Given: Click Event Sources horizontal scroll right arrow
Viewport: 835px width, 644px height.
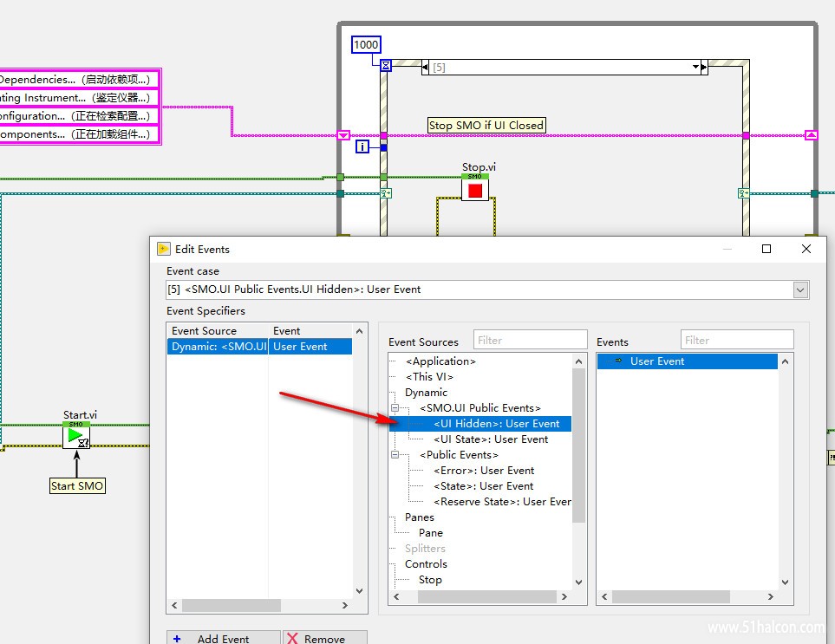Looking at the screenshot, I should pos(564,597).
